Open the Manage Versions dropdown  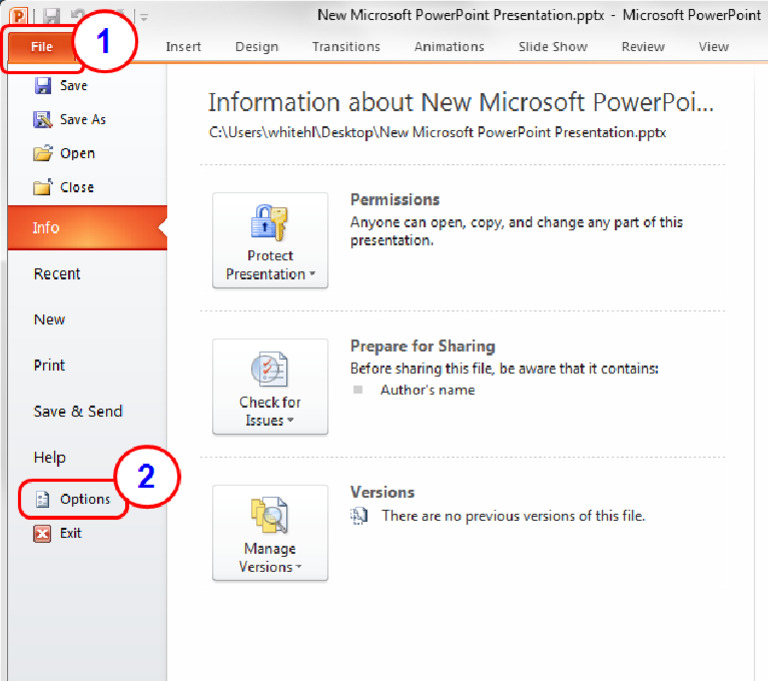[x=270, y=533]
